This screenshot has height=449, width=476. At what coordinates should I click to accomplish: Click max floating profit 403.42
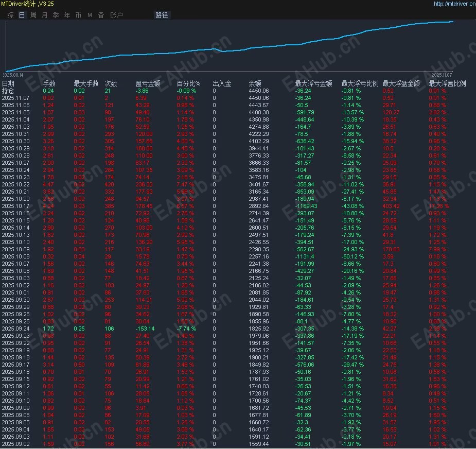click(x=391, y=206)
